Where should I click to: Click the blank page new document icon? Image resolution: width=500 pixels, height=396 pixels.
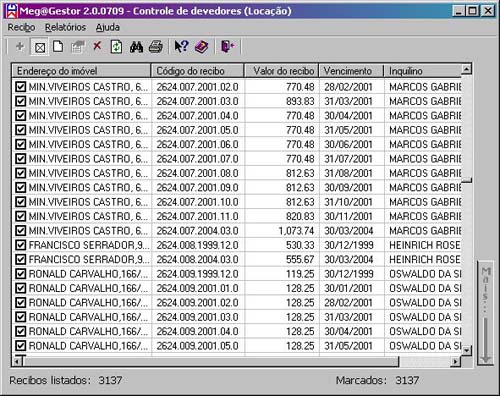pos(58,46)
